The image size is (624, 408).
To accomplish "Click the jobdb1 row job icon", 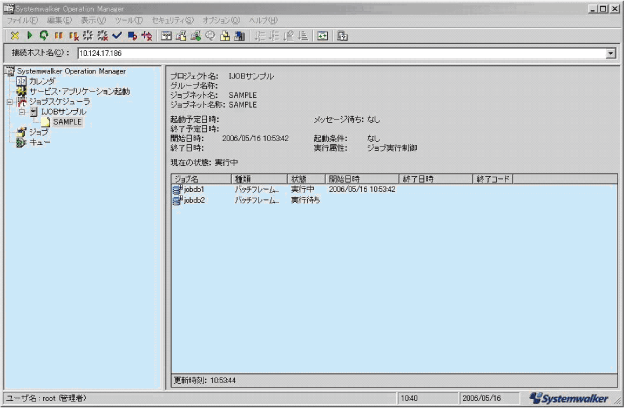I will tap(177, 189).
